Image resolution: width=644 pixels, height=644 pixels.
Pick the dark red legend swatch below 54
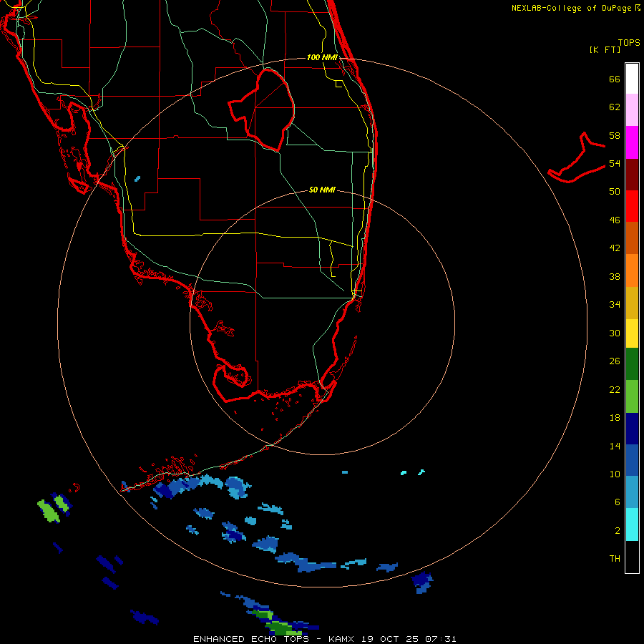632,174
